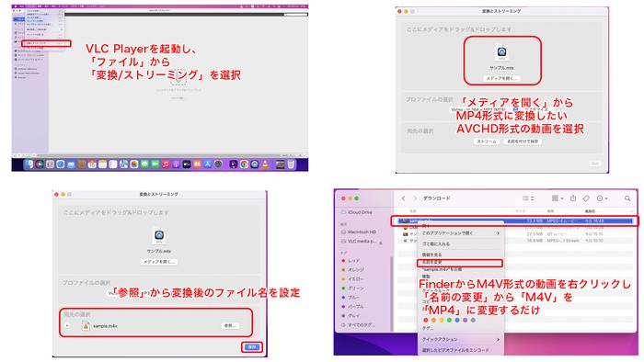Open the Finder action (…) dropdown menu
Screen dimensions: 644x362
[602, 198]
